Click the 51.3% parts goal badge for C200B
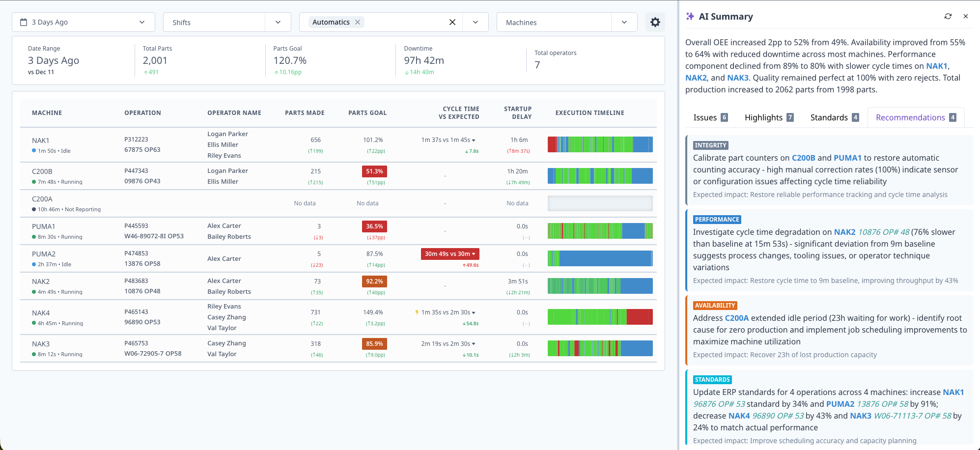The width and height of the screenshot is (980, 450). [374, 171]
